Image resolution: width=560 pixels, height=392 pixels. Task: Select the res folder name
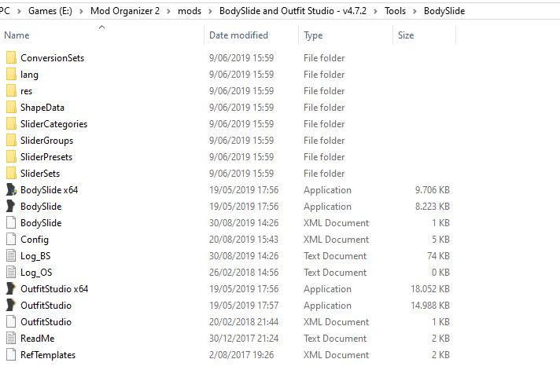click(27, 91)
